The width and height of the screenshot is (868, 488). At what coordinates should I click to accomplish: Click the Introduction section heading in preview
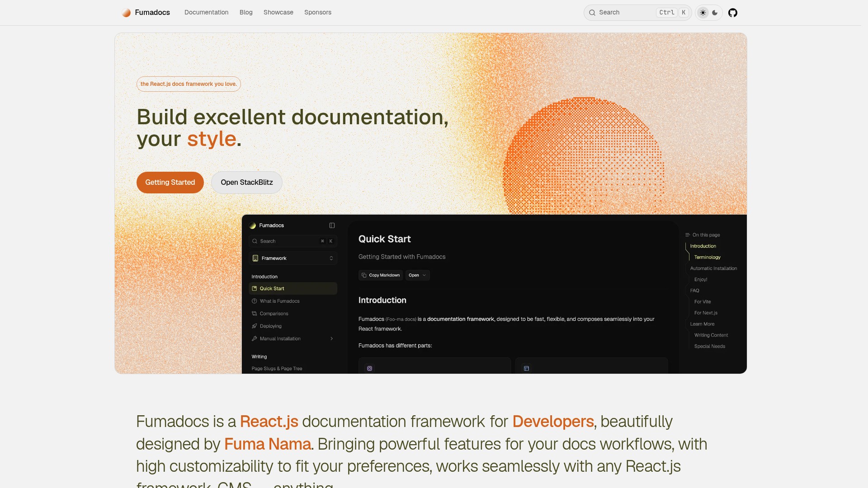click(382, 300)
